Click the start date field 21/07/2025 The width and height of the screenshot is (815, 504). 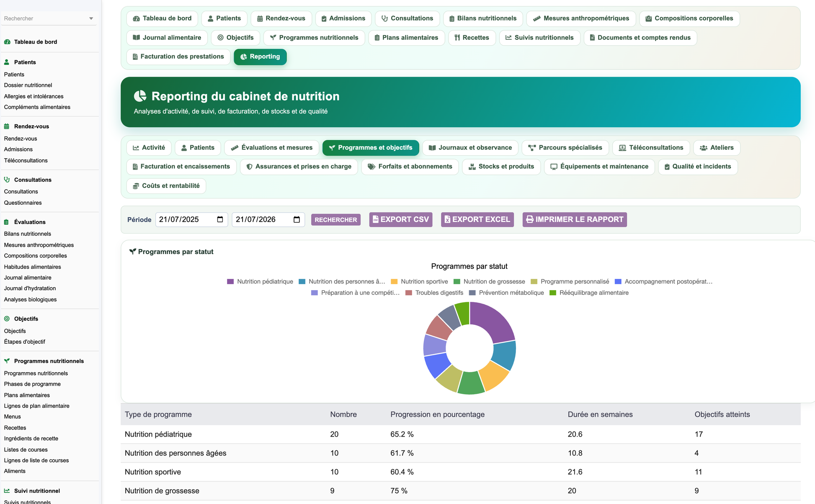[x=191, y=219]
